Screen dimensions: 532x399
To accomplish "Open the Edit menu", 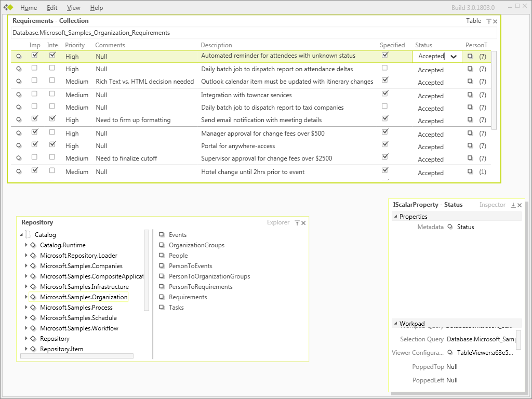I will (x=52, y=7).
